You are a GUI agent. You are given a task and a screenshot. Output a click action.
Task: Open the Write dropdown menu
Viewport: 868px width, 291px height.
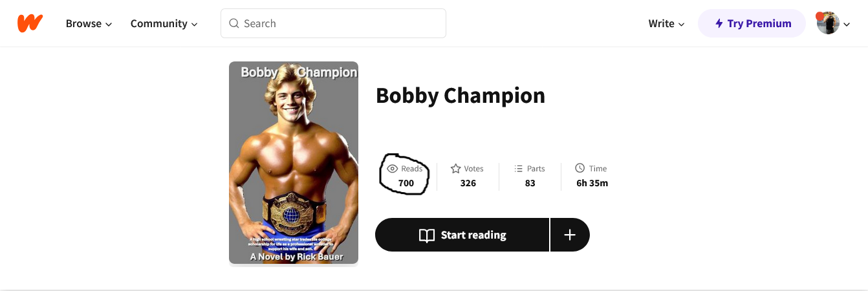[x=666, y=23]
